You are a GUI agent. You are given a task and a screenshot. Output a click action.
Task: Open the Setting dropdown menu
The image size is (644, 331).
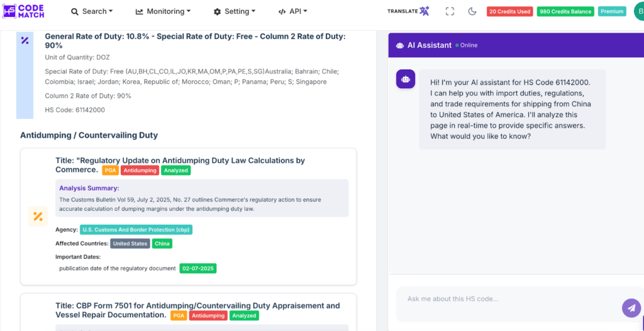tap(235, 11)
